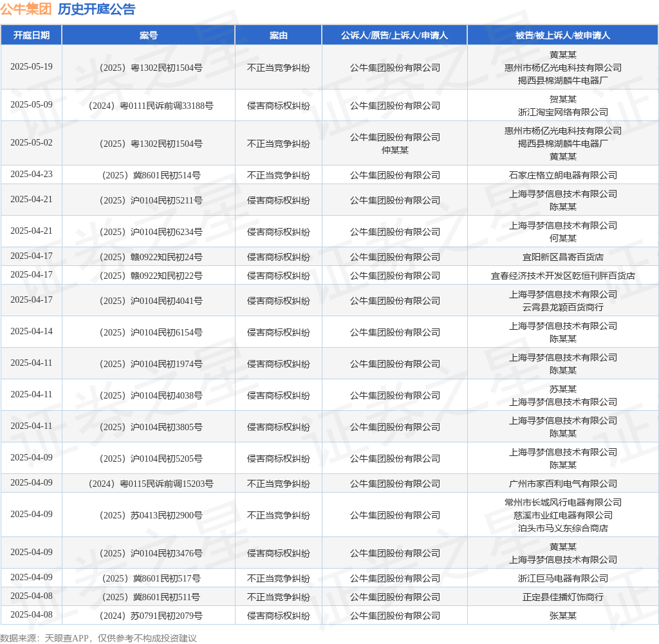The height and width of the screenshot is (644, 659).
Task: Click the 被告/被上诉人/被申请人 column header
Action: point(562,35)
